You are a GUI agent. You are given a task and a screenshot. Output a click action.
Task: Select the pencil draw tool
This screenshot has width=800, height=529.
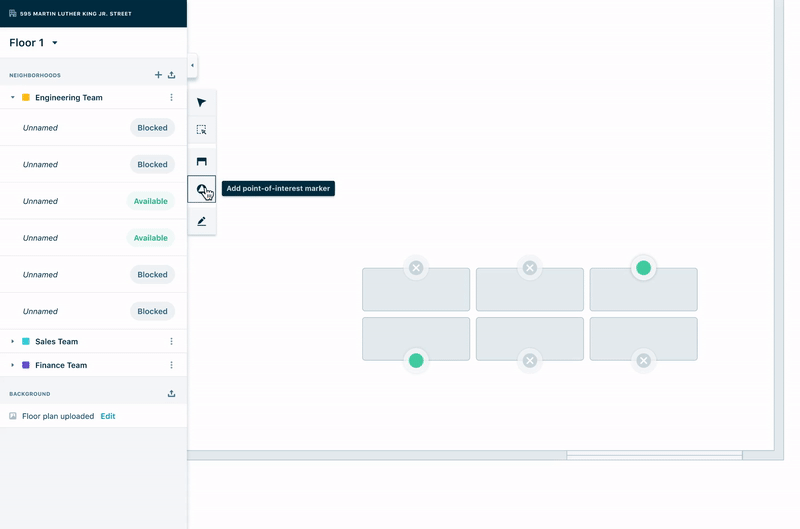(x=202, y=221)
